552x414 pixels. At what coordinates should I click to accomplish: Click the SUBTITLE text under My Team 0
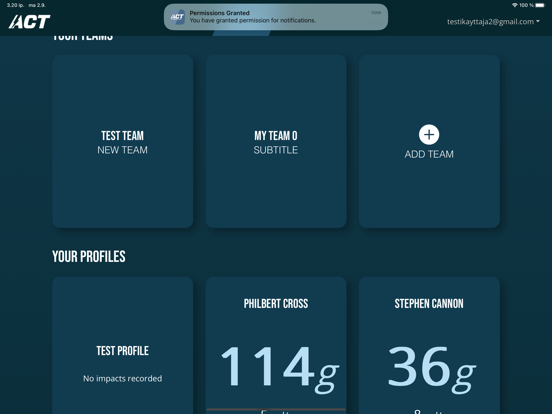tap(276, 150)
